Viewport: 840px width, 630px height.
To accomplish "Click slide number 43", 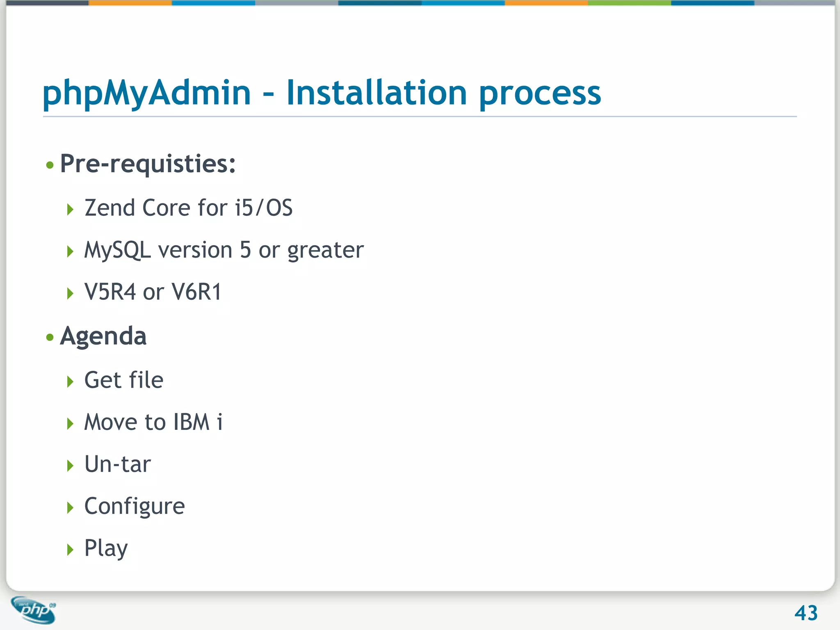I will [x=806, y=614].
